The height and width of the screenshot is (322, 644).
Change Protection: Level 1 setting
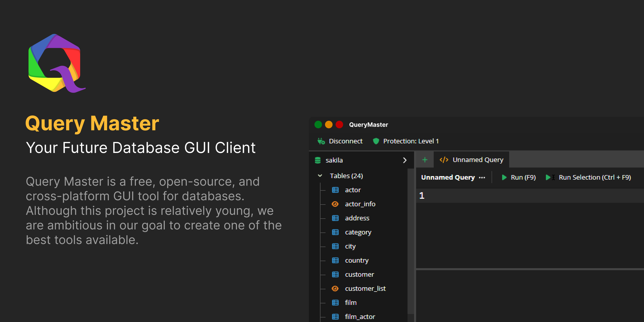tap(411, 141)
